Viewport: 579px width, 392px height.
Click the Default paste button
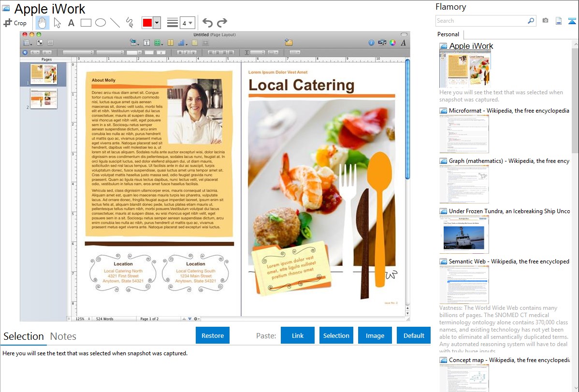pyautogui.click(x=414, y=335)
